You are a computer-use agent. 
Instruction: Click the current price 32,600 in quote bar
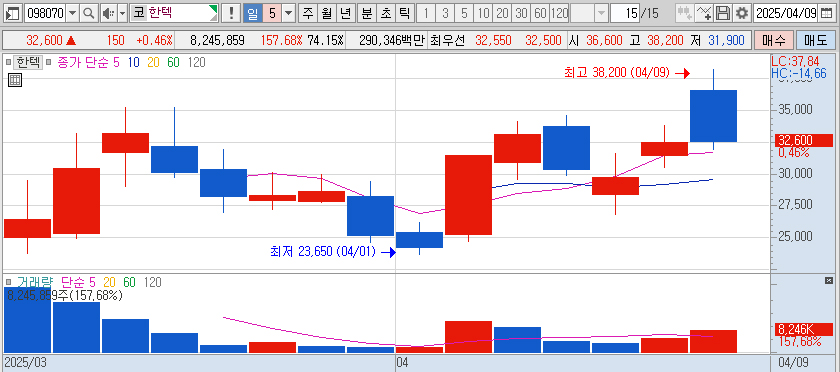44,40
